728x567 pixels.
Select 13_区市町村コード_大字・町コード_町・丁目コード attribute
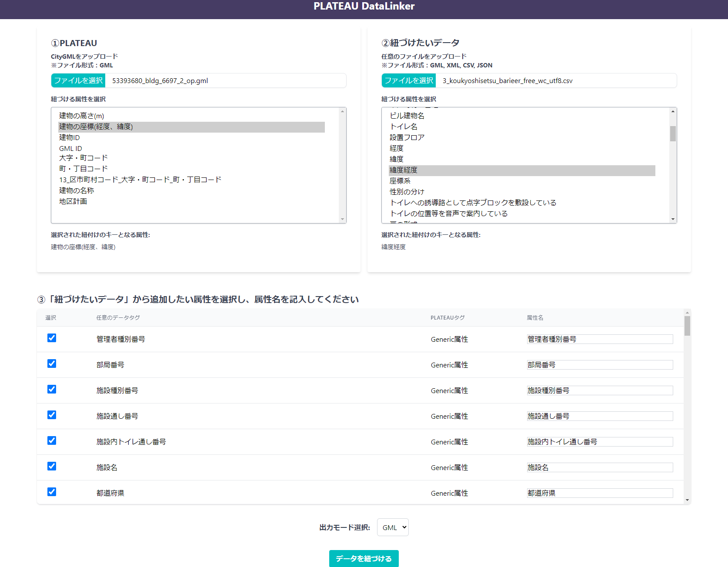pyautogui.click(x=191, y=180)
